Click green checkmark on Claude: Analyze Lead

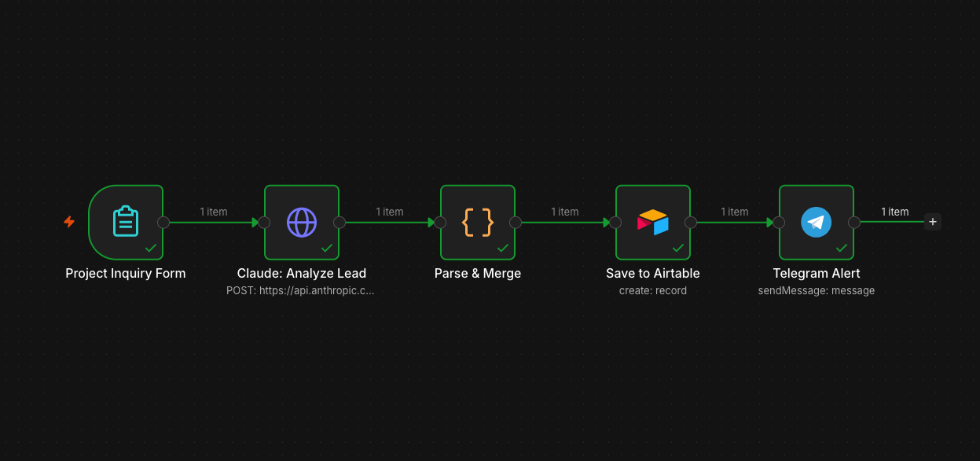[326, 248]
